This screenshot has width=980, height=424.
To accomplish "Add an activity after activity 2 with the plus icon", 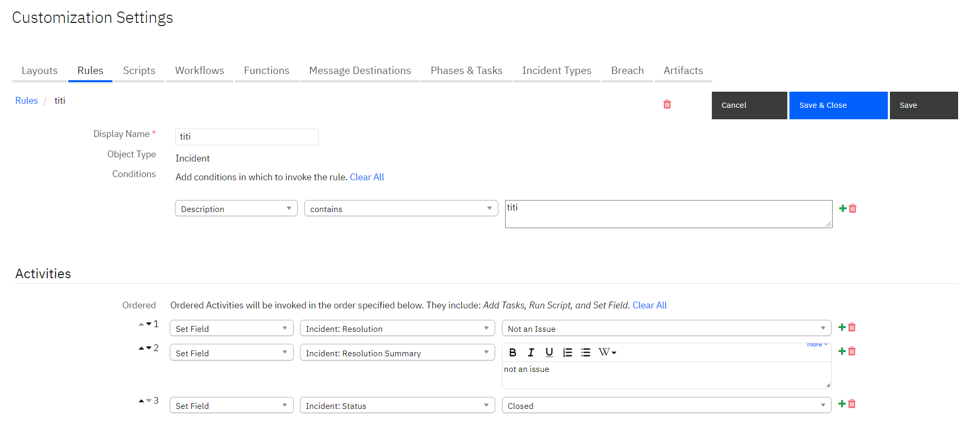I will (842, 351).
